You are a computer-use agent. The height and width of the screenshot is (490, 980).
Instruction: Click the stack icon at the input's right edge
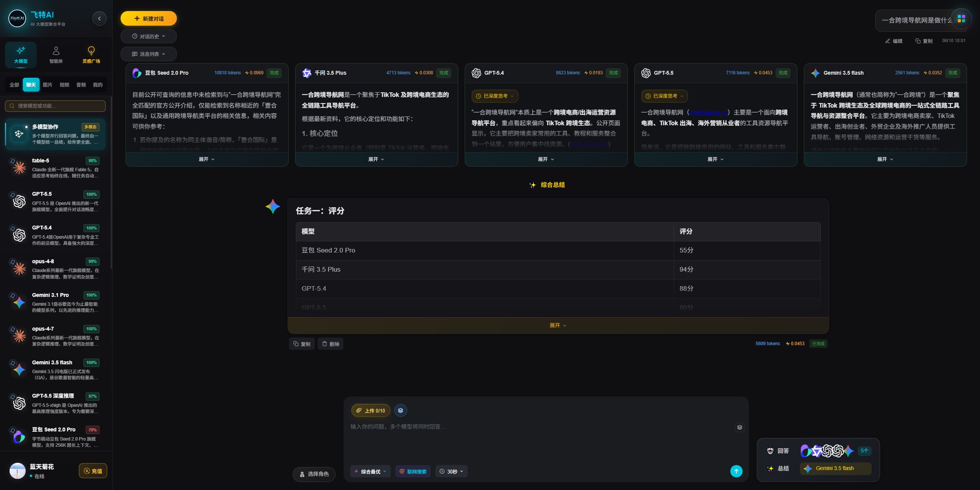[740, 427]
